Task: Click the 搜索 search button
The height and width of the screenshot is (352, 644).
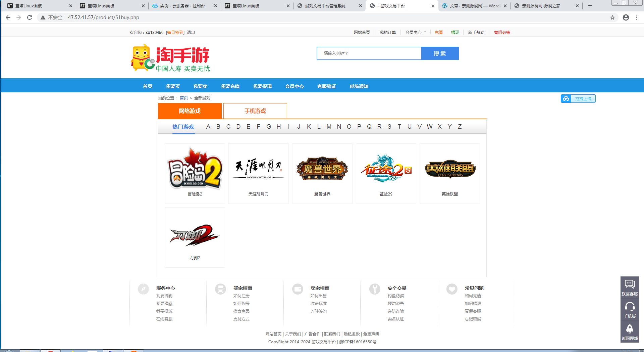Action: [440, 53]
